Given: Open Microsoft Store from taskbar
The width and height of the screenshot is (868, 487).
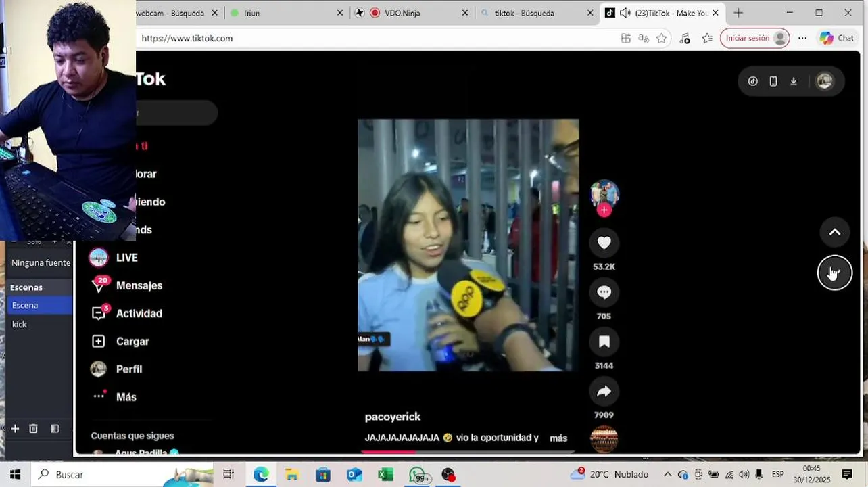Looking at the screenshot, I should point(323,475).
